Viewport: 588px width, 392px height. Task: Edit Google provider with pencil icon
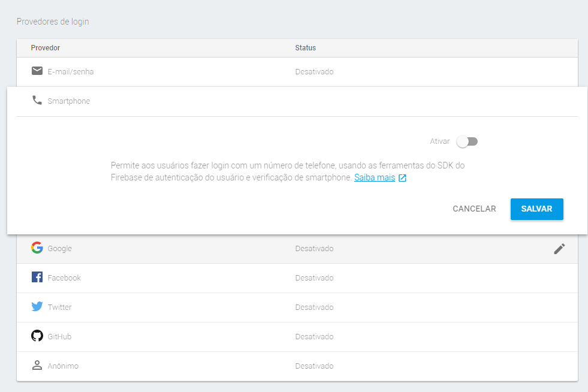pyautogui.click(x=559, y=249)
